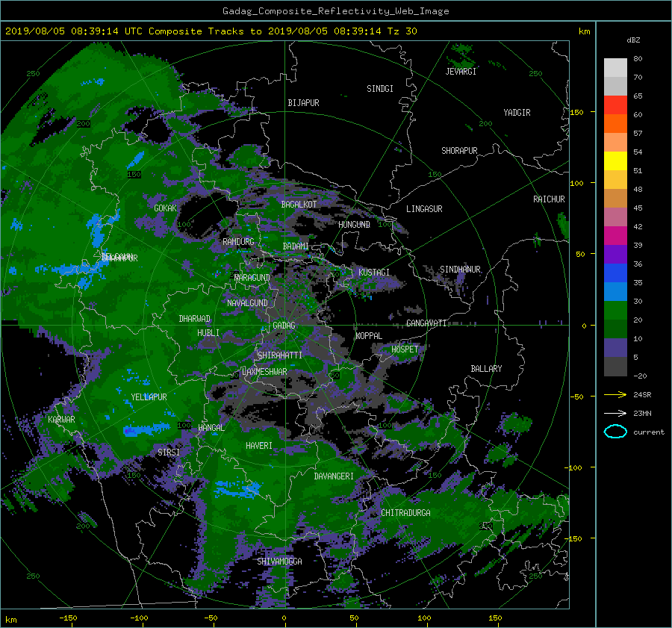Click the 'current' legend text

[x=649, y=432]
